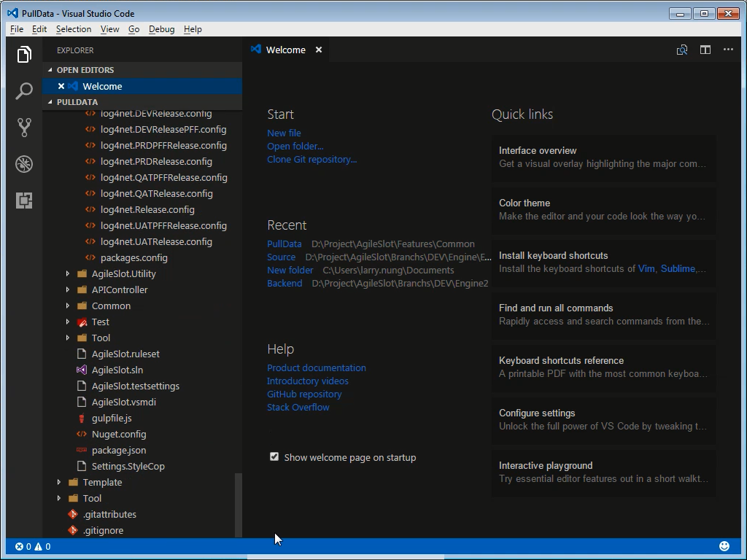Open the Help menu
This screenshot has height=560, width=747.
coord(193,29)
